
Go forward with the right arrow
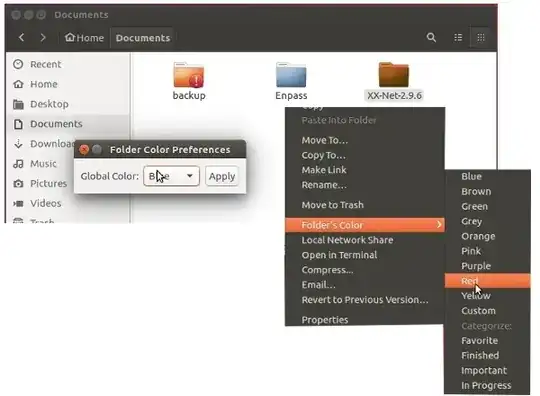(43, 37)
